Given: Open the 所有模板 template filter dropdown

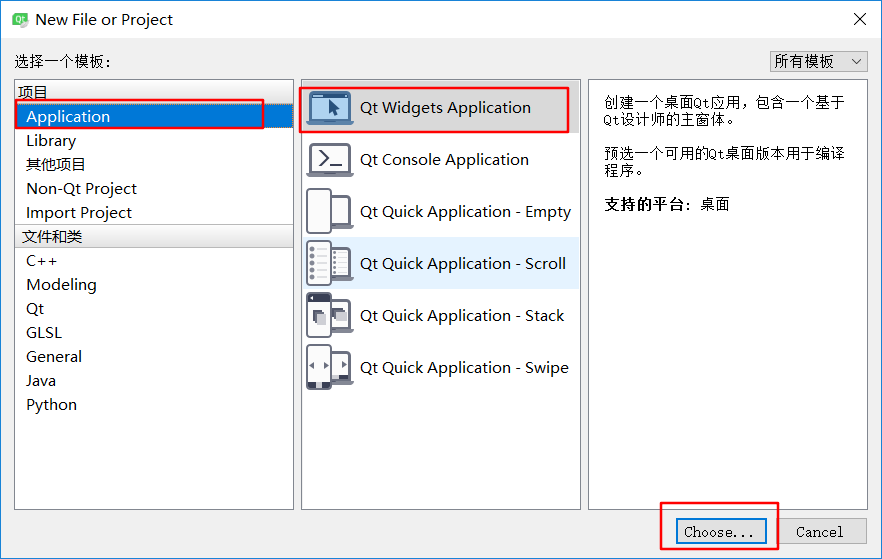Looking at the screenshot, I should [818, 61].
